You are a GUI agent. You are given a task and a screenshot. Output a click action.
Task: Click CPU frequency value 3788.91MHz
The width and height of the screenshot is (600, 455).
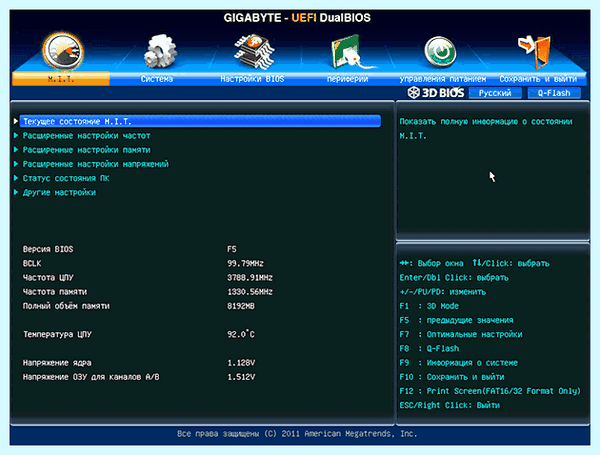coord(250,277)
